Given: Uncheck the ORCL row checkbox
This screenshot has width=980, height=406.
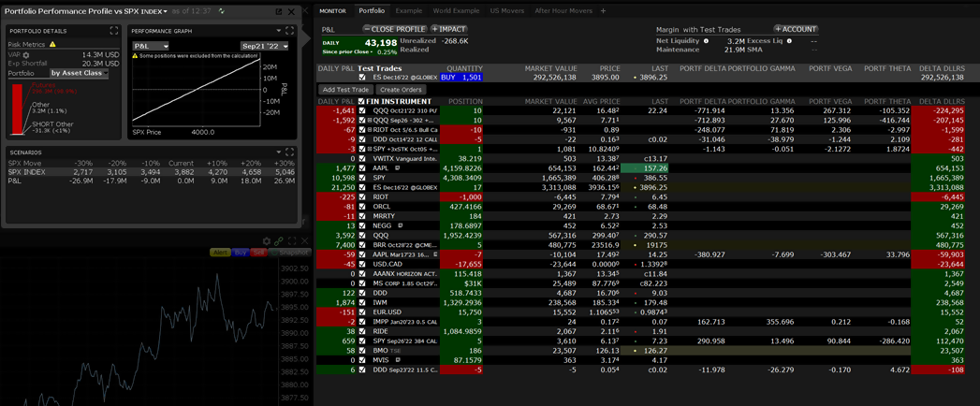Looking at the screenshot, I should click(x=362, y=206).
